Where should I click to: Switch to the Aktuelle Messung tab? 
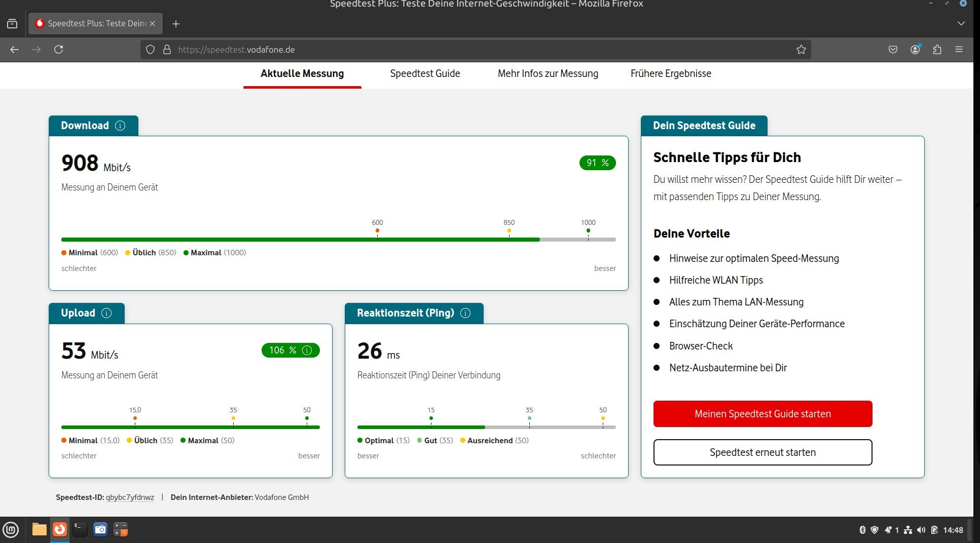(x=302, y=74)
